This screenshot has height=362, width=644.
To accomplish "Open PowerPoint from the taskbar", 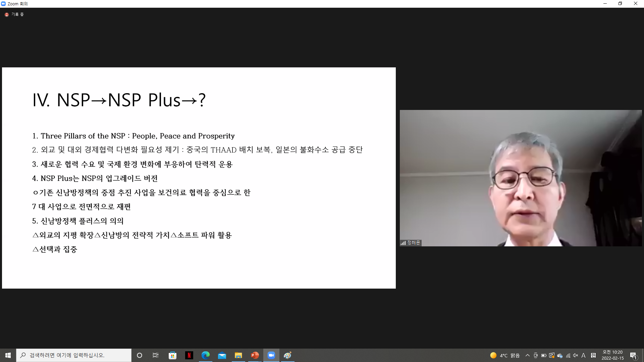I will pos(255,355).
